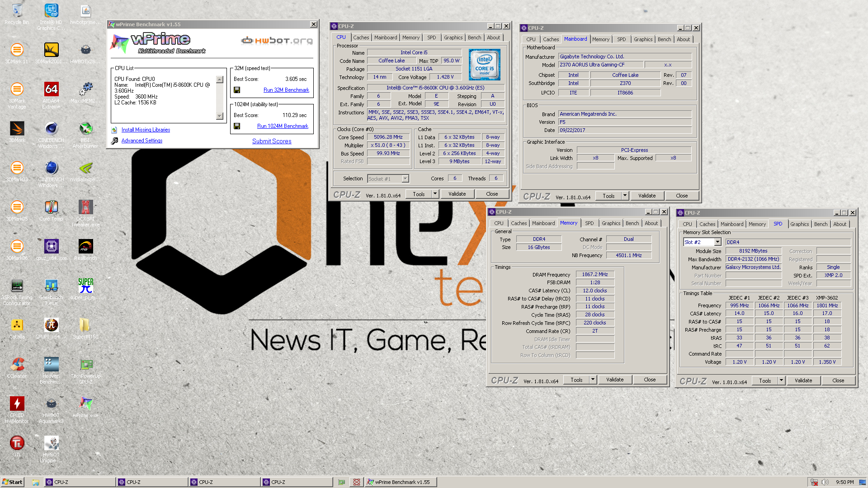The width and height of the screenshot is (868, 488).
Task: Launch 3DMark2001 desktop icon
Action: pos(51,53)
